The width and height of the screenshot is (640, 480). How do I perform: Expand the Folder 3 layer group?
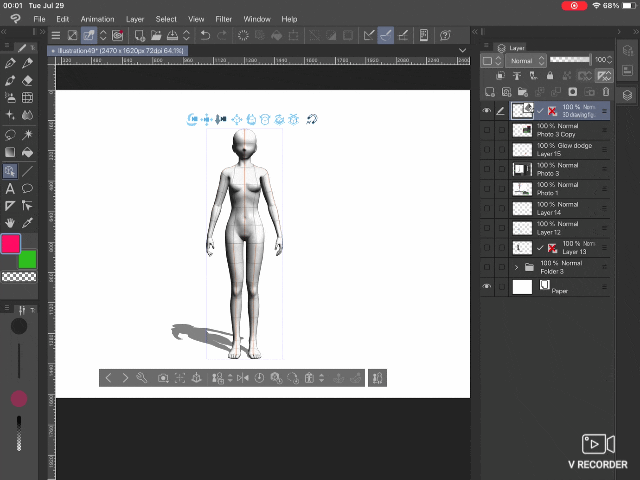point(516,267)
